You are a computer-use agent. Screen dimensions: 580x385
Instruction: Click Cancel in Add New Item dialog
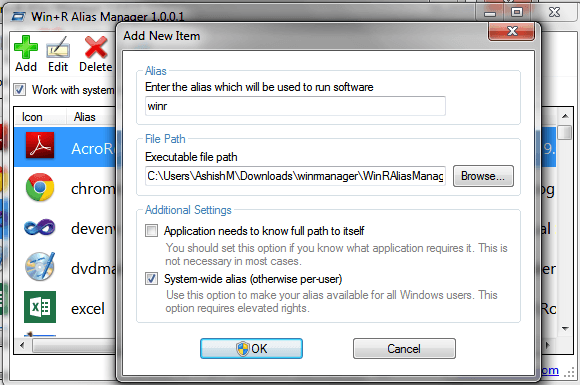click(x=404, y=348)
